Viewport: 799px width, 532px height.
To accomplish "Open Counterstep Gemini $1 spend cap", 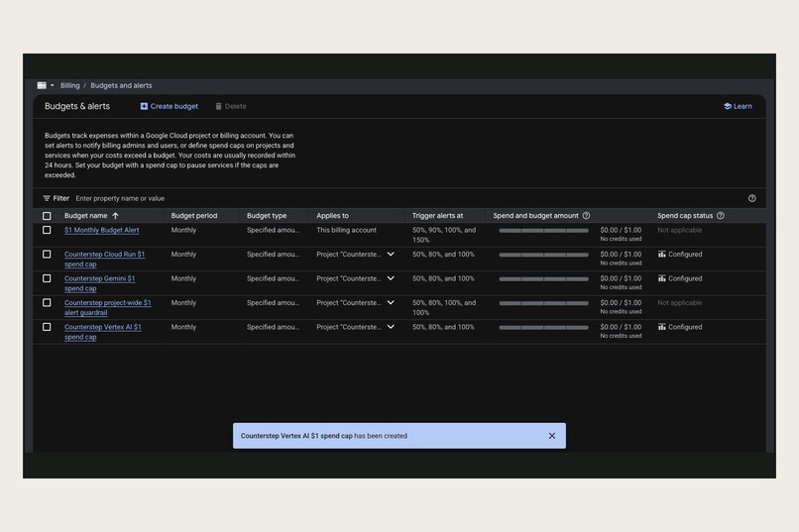I will coord(99,283).
